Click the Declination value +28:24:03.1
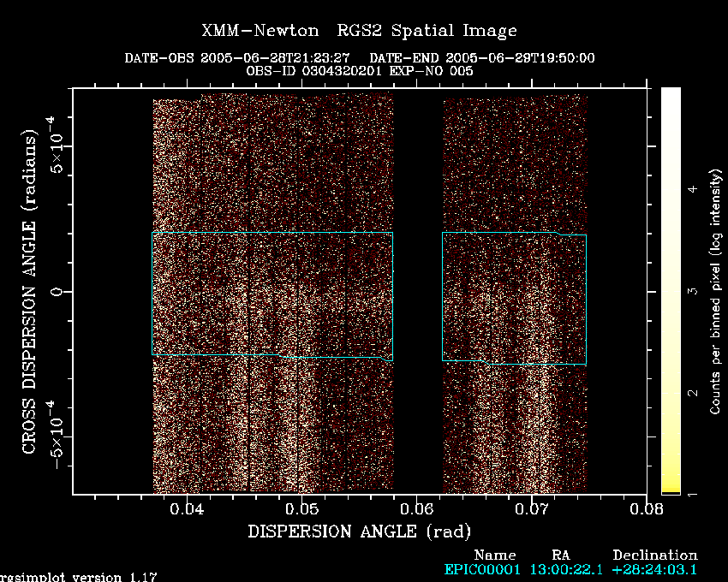 pyautogui.click(x=654, y=569)
